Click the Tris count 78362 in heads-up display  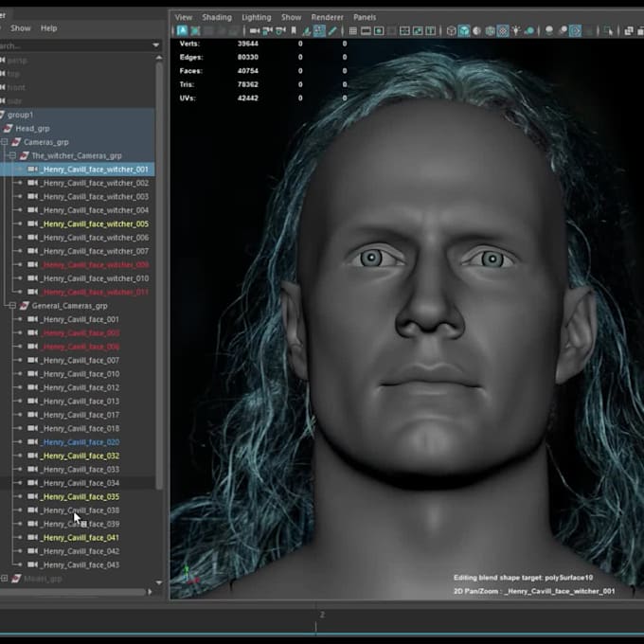tap(248, 84)
